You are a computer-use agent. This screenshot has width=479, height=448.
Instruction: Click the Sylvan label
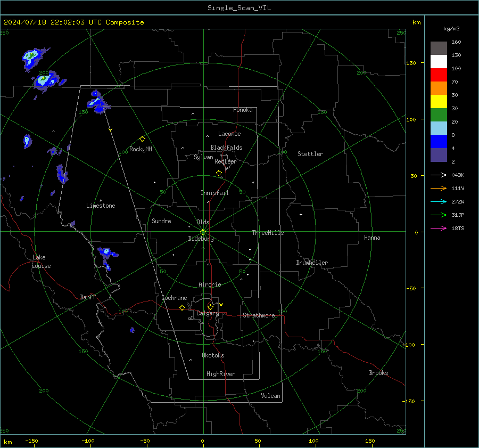[x=203, y=157]
